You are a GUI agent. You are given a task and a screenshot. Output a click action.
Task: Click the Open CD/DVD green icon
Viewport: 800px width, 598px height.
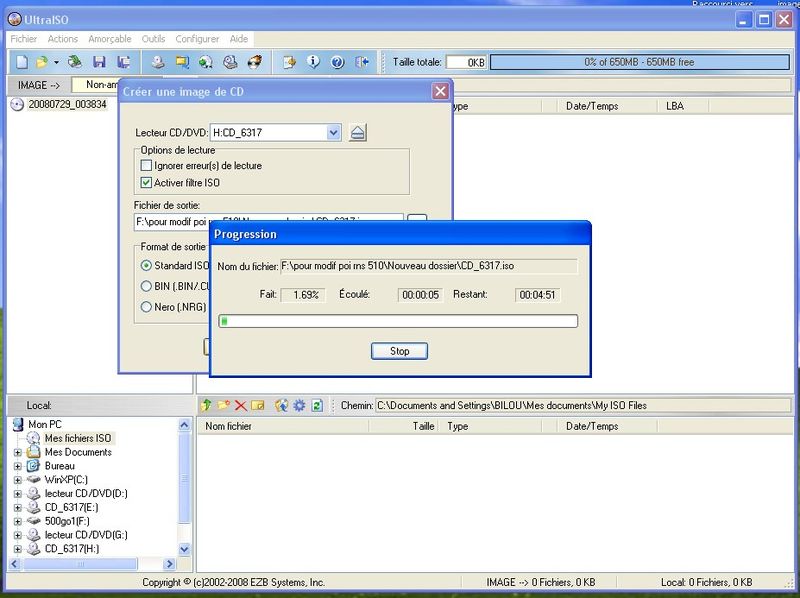(x=75, y=62)
